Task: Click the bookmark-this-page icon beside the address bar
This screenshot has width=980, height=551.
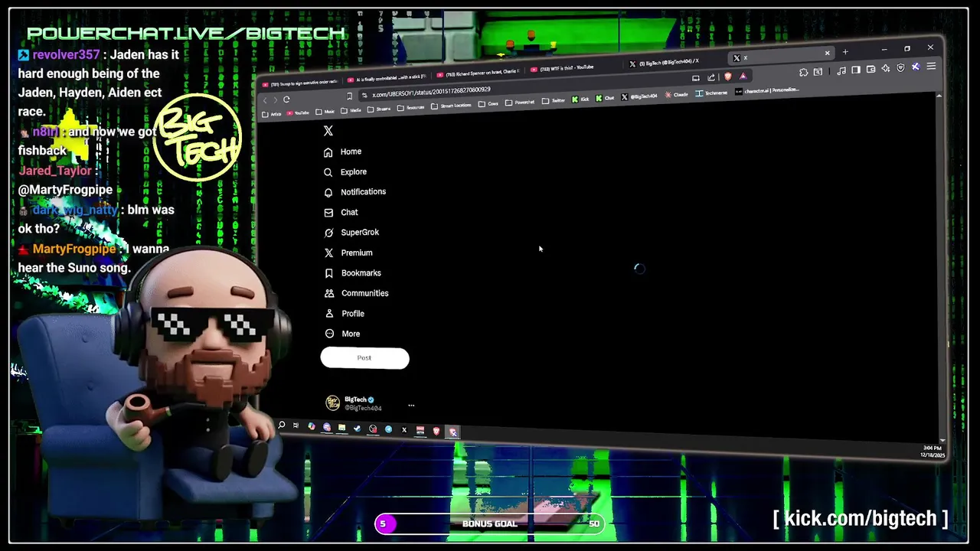Action: (349, 96)
